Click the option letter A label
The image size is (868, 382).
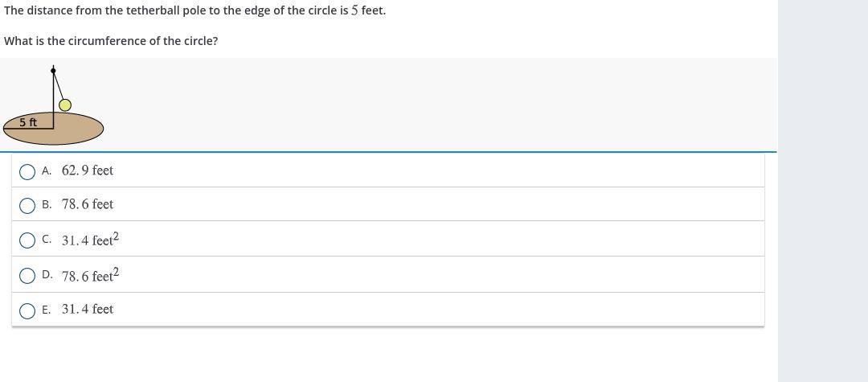click(47, 170)
